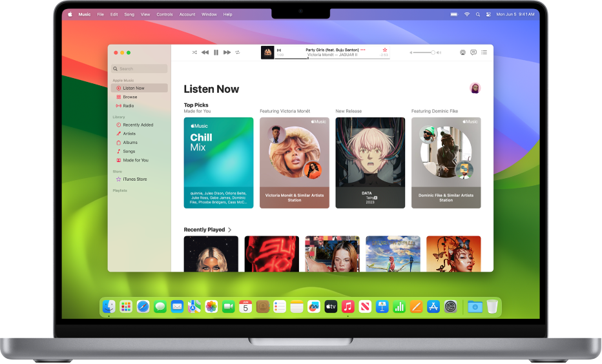The width and height of the screenshot is (602, 364).
Task: Select Listen Now in the sidebar
Action: tap(140, 88)
